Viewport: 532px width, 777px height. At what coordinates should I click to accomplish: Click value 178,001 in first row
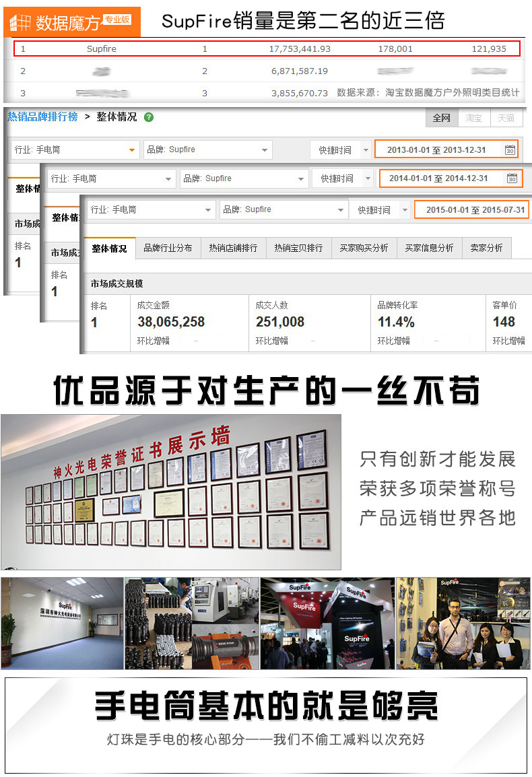pos(395,48)
